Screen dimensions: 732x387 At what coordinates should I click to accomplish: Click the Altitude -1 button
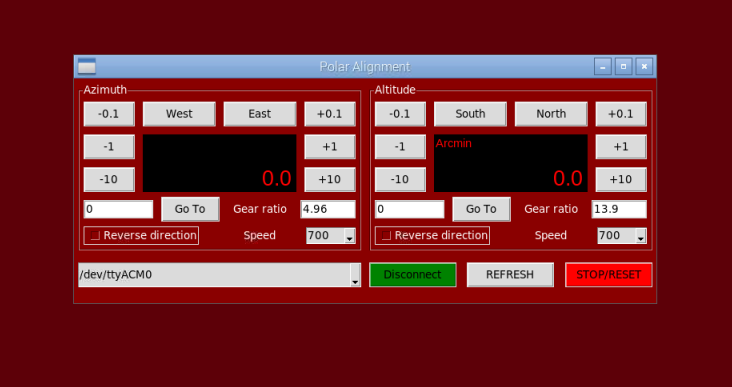[x=400, y=147]
